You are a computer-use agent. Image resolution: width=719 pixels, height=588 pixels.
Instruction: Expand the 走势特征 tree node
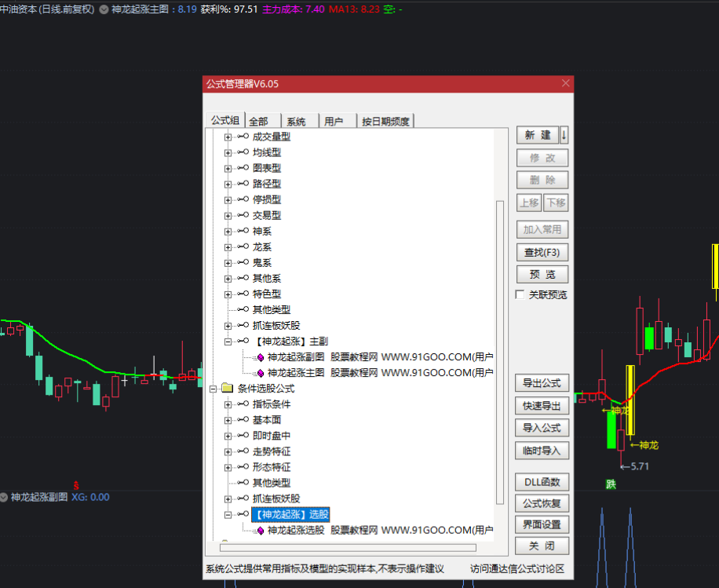[228, 451]
